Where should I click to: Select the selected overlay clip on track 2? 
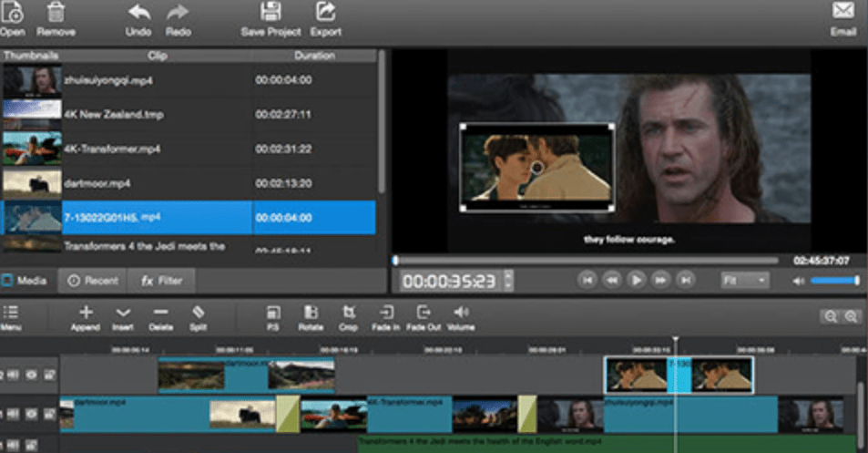coord(679,375)
